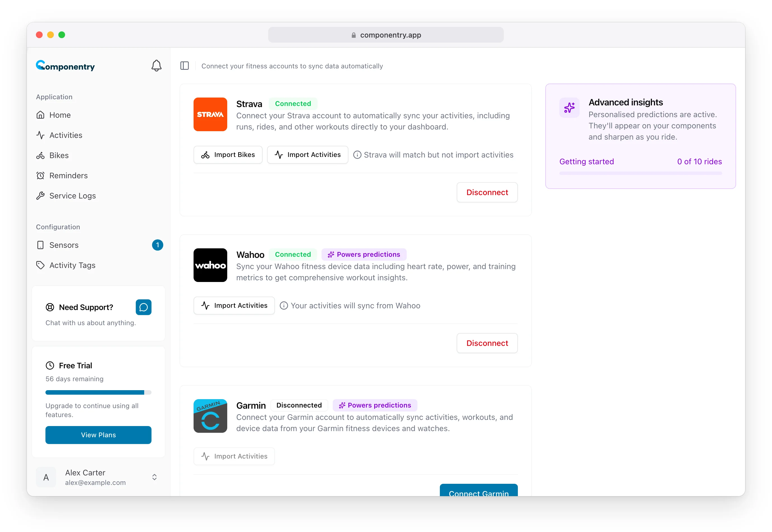772x532 pixels.
Task: Click the Free Trial clock icon
Action: click(50, 365)
